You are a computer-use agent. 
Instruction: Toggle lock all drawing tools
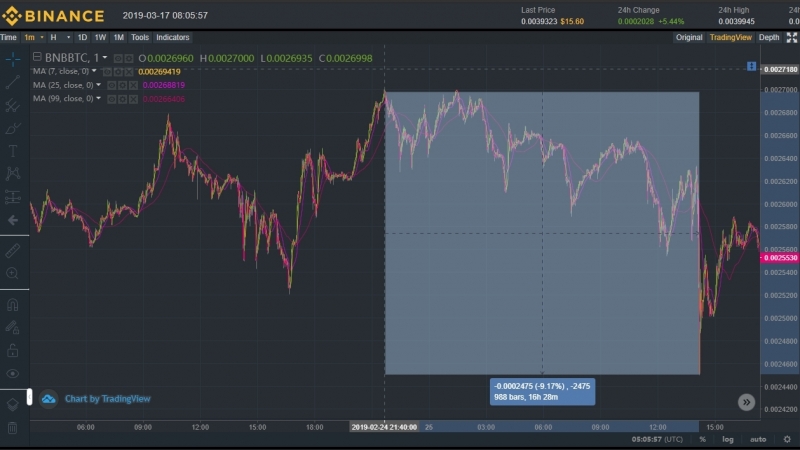point(13,351)
